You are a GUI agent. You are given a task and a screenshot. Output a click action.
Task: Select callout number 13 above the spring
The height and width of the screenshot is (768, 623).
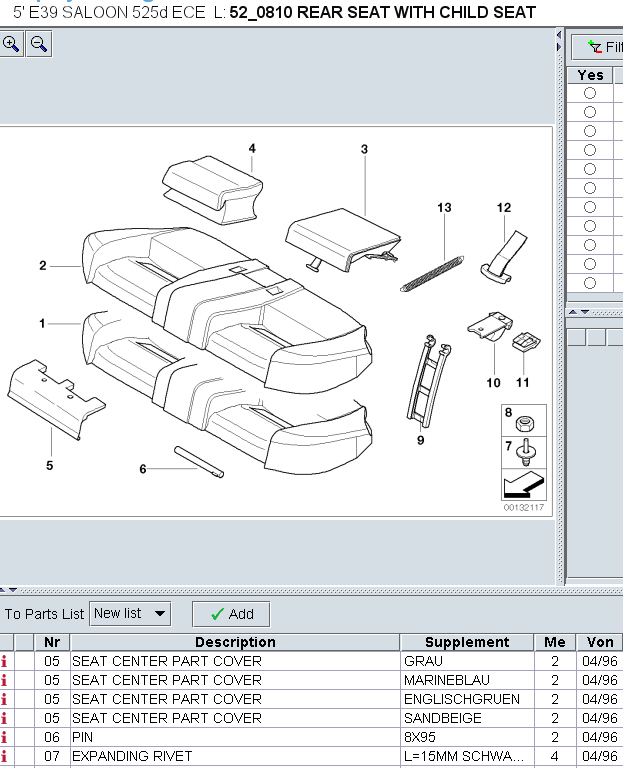pos(444,208)
